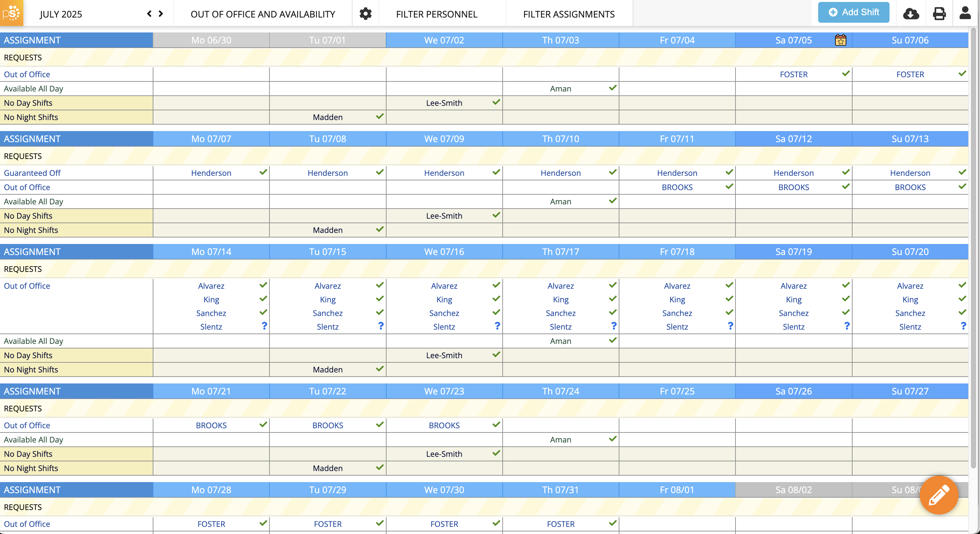Toggle Madden checkmark on Tu 07/01

pyautogui.click(x=380, y=116)
